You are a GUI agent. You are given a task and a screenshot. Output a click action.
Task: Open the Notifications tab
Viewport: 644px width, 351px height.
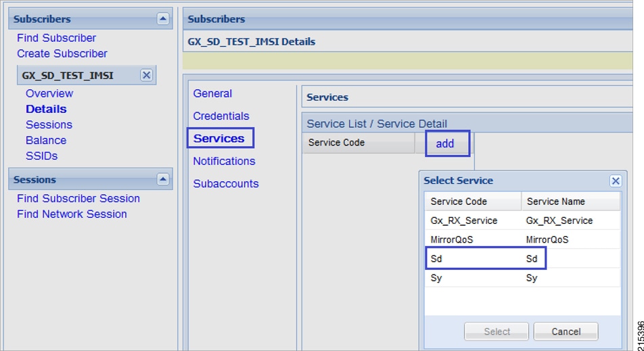[224, 161]
